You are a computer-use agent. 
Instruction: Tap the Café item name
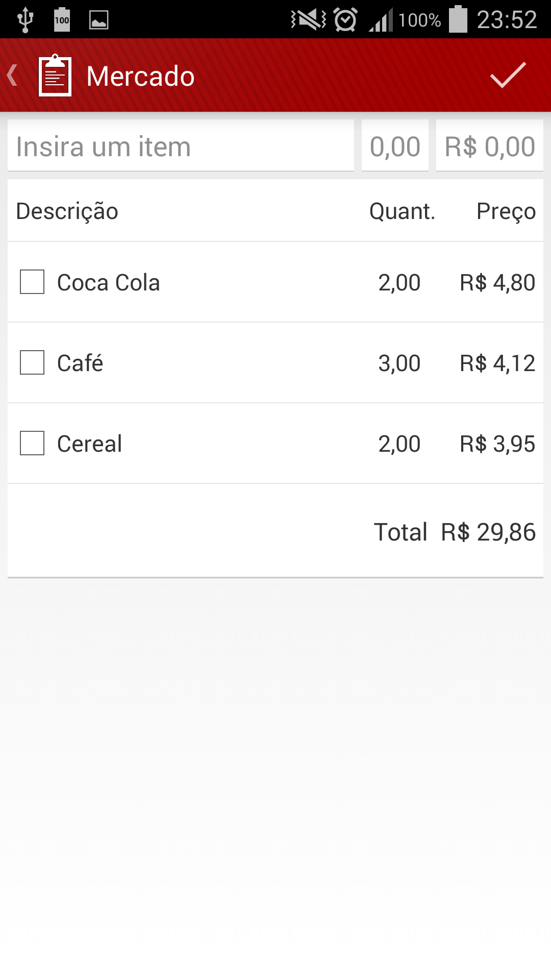click(80, 363)
